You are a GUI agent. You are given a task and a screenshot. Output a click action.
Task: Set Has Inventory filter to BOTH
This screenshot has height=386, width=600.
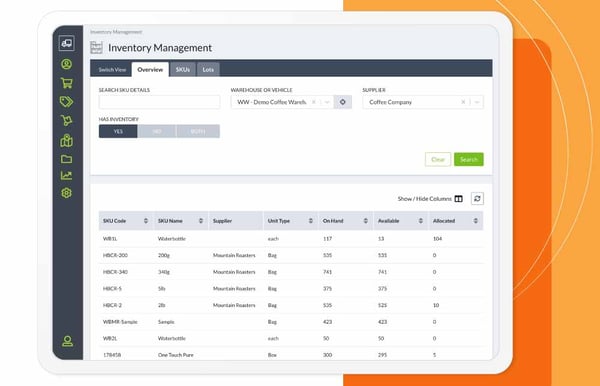tap(198, 131)
